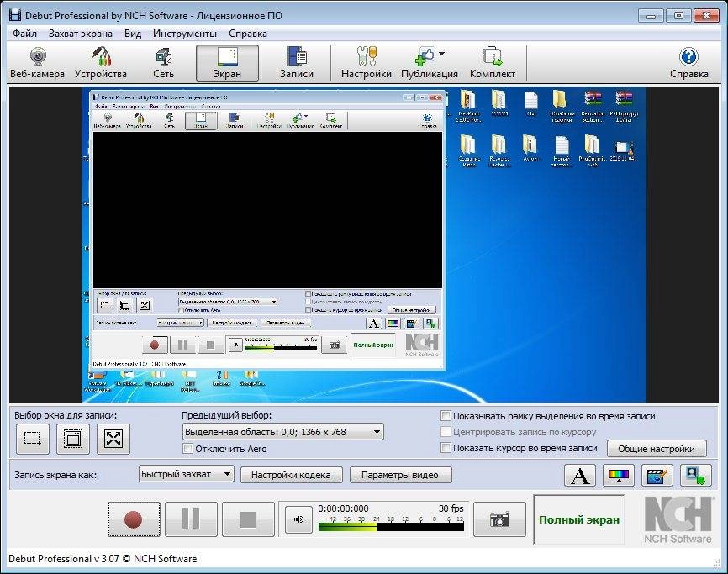Click the 0:00:00:000 timer display
The image size is (728, 574).
343,508
